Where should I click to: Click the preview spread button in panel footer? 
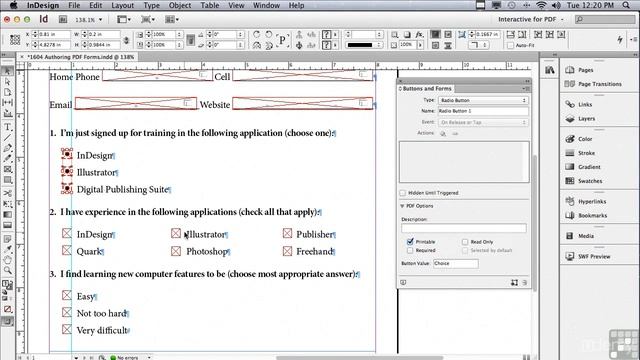pyautogui.click(x=403, y=282)
